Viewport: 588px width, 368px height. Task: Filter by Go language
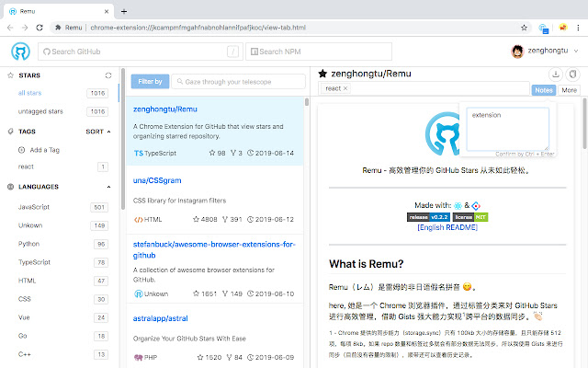coord(22,336)
